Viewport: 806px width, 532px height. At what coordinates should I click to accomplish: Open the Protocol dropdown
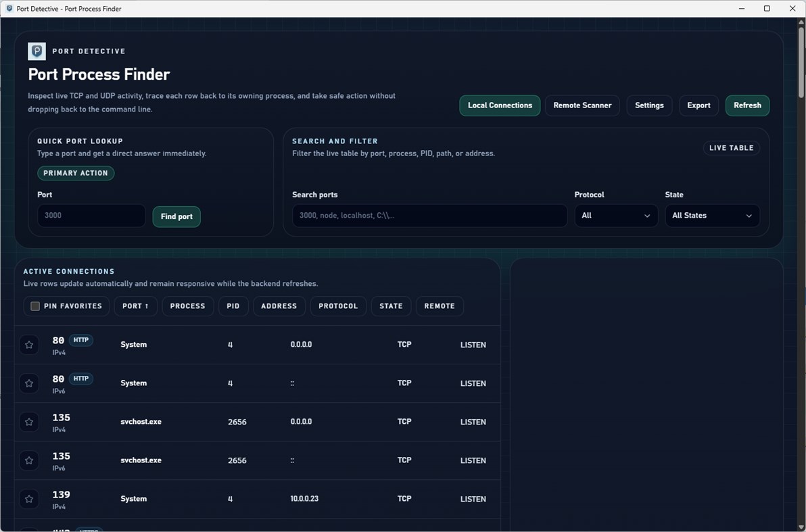point(616,216)
